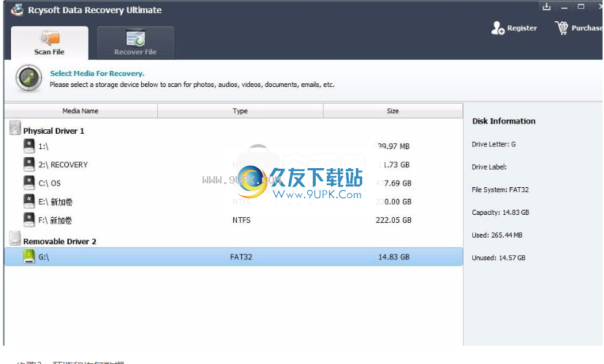This screenshot has height=364, width=604.
Task: Click the Recover File document icon
Action: pos(135,38)
